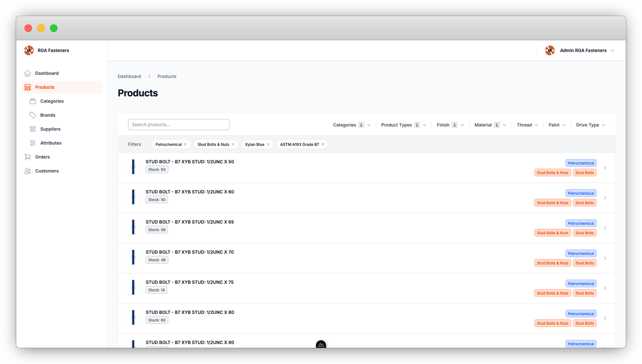Image resolution: width=642 pixels, height=364 pixels.
Task: Select the Products storefront icon in sidebar
Action: tap(28, 87)
